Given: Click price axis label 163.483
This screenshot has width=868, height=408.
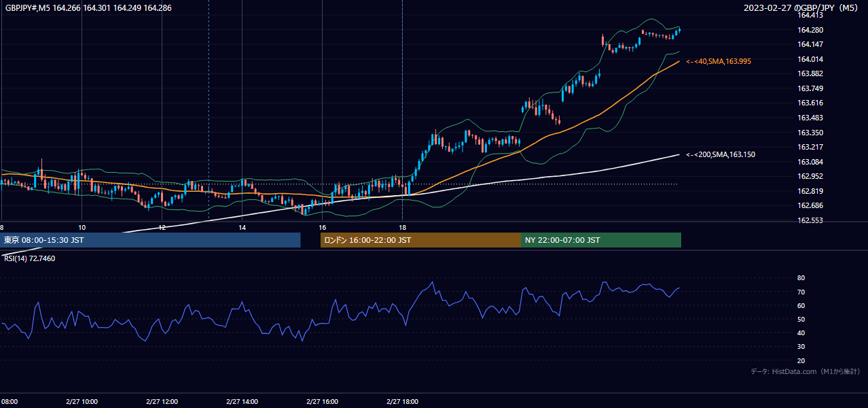Looking at the screenshot, I should (x=810, y=118).
